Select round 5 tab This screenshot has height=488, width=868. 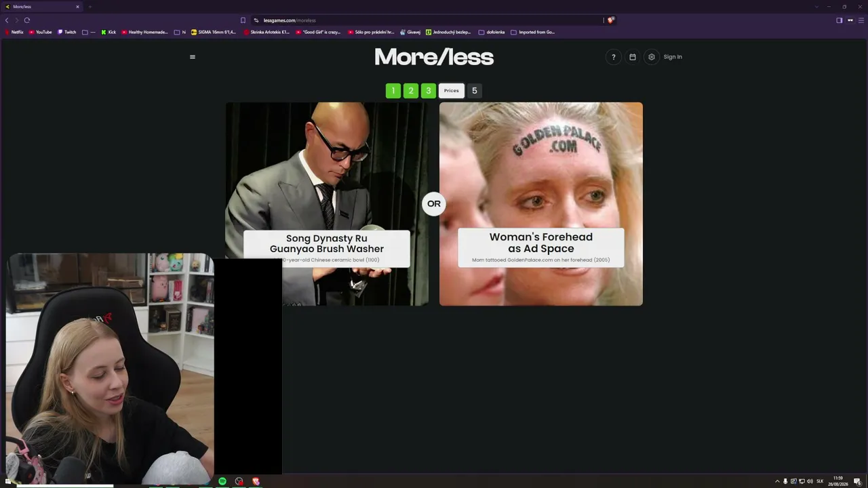(475, 91)
